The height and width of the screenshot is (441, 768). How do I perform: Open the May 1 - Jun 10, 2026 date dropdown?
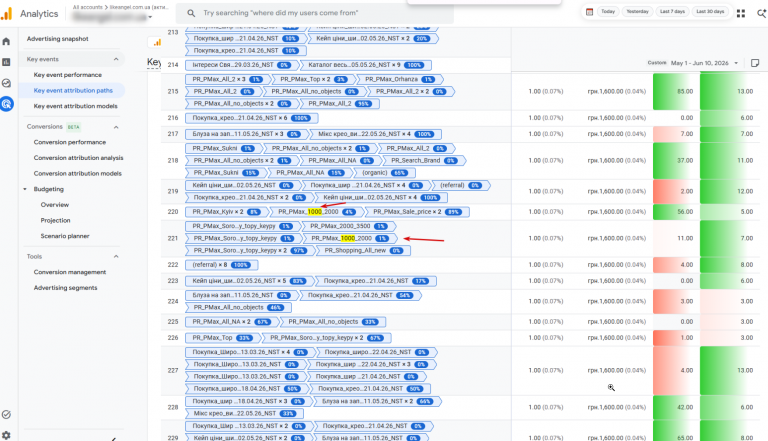pyautogui.click(x=704, y=63)
